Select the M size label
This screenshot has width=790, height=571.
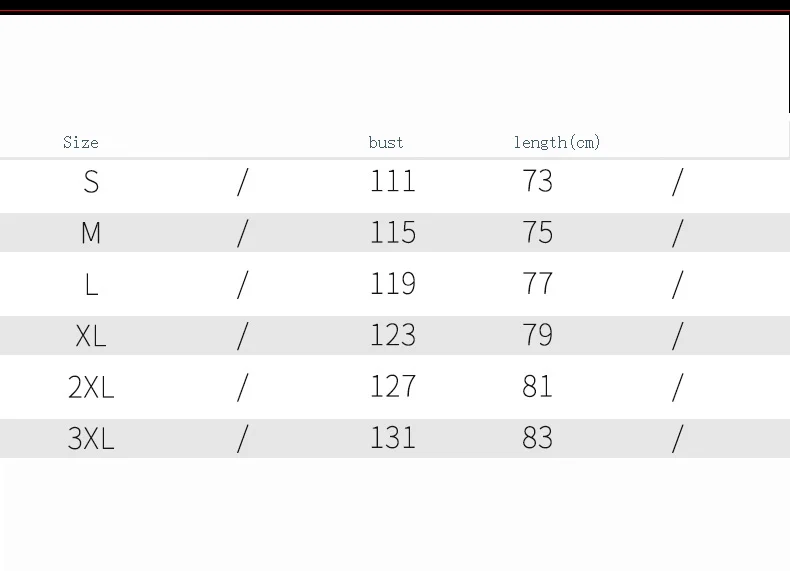pyautogui.click(x=91, y=233)
